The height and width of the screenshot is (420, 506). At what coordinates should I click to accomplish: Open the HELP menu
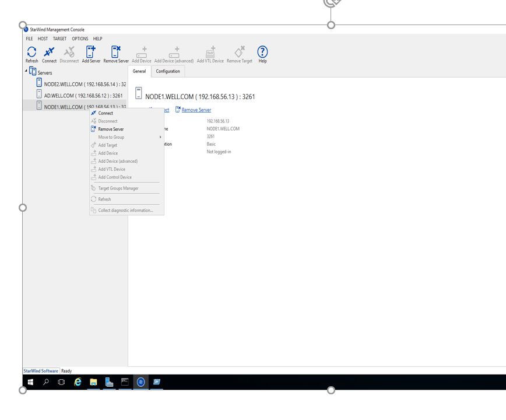click(x=98, y=38)
